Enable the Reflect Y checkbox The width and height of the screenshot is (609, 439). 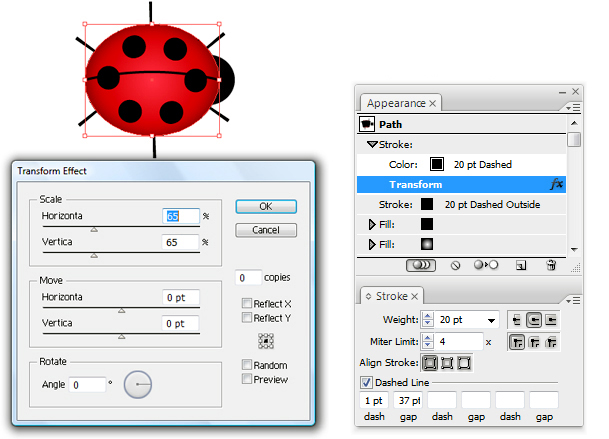(x=247, y=317)
